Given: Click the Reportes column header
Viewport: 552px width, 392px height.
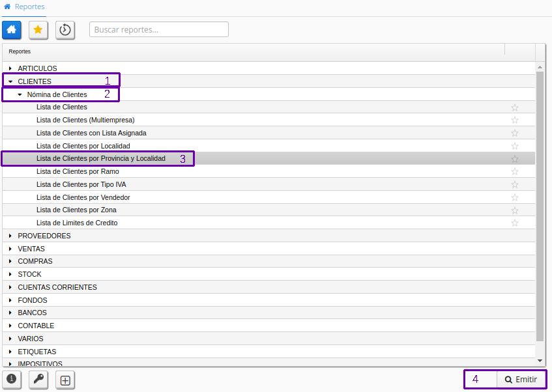Looking at the screenshot, I should [x=254, y=51].
